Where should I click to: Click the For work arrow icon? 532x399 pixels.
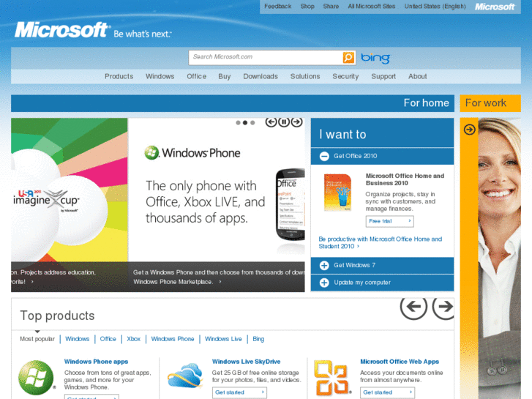[470, 130]
